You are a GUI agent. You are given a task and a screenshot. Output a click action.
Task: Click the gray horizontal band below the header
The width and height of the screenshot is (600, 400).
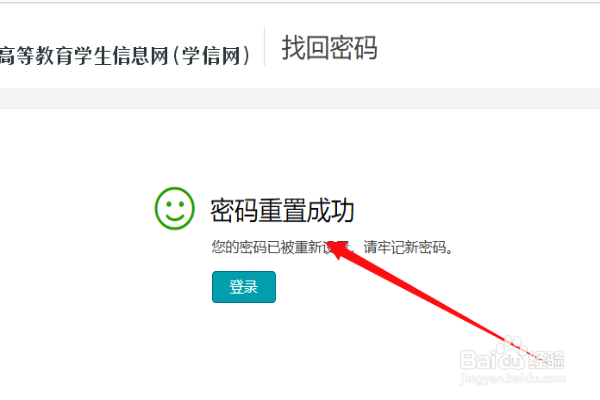(x=300, y=99)
